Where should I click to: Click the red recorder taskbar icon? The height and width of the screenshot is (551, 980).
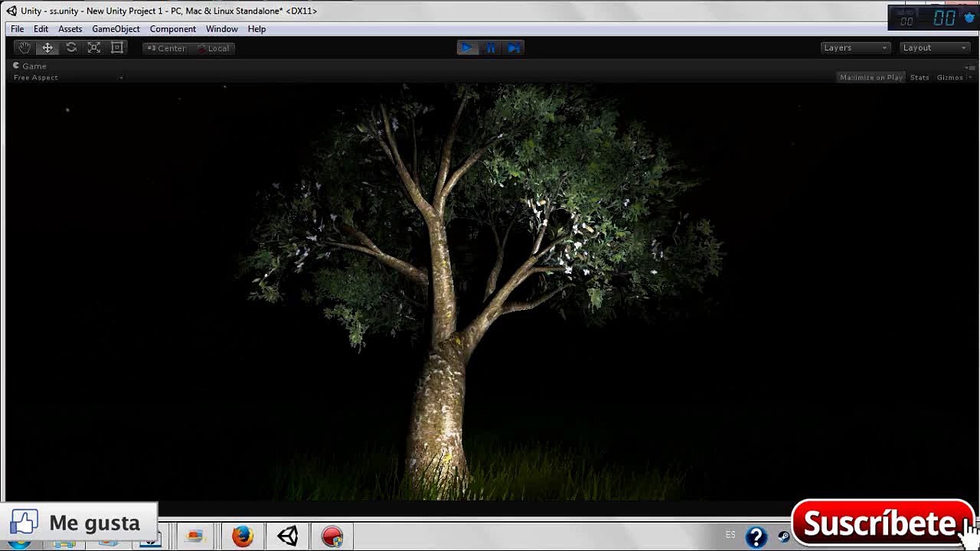pos(332,536)
